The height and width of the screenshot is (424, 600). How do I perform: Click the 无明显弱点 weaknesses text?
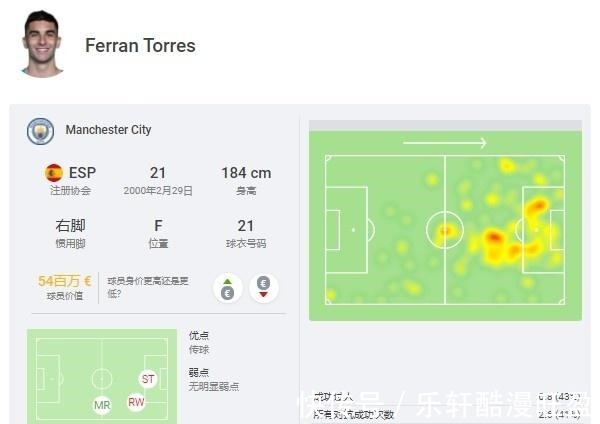coord(214,386)
